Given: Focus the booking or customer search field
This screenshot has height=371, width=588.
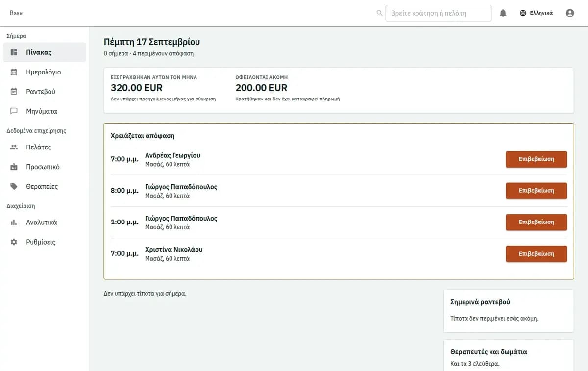Looking at the screenshot, I should tap(439, 13).
